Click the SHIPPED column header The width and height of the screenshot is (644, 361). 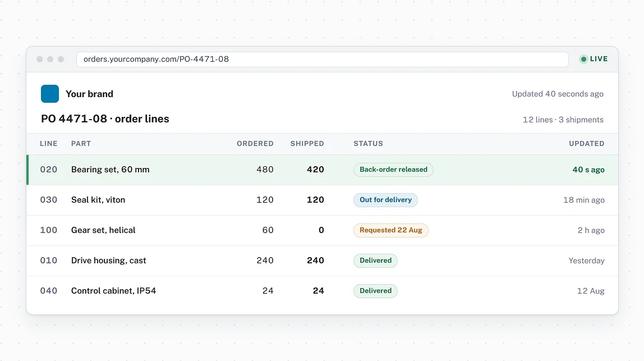click(x=307, y=144)
